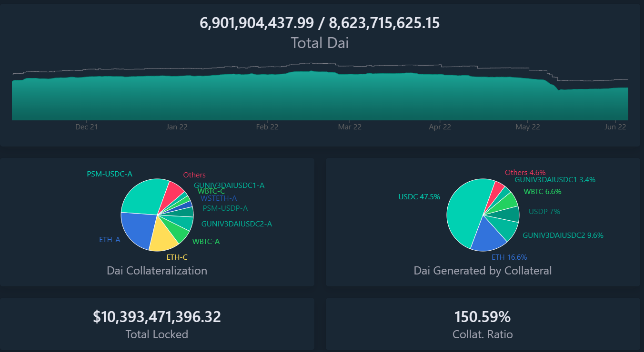
Task: Select the GUNIV3DAIUSDC2 9.6% label
Action: pos(563,235)
